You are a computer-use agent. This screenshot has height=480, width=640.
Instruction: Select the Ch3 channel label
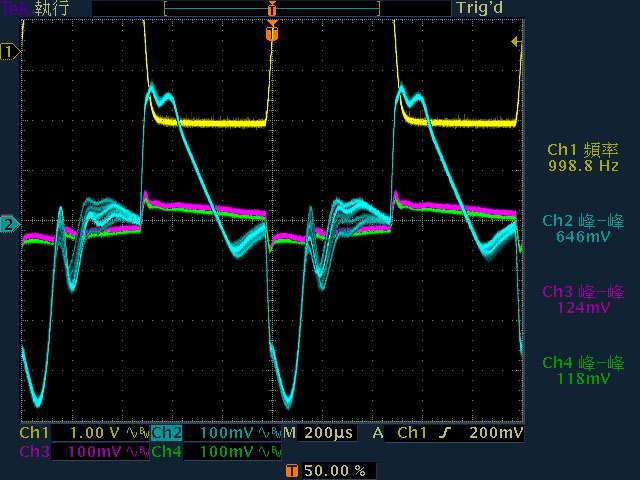point(35,452)
